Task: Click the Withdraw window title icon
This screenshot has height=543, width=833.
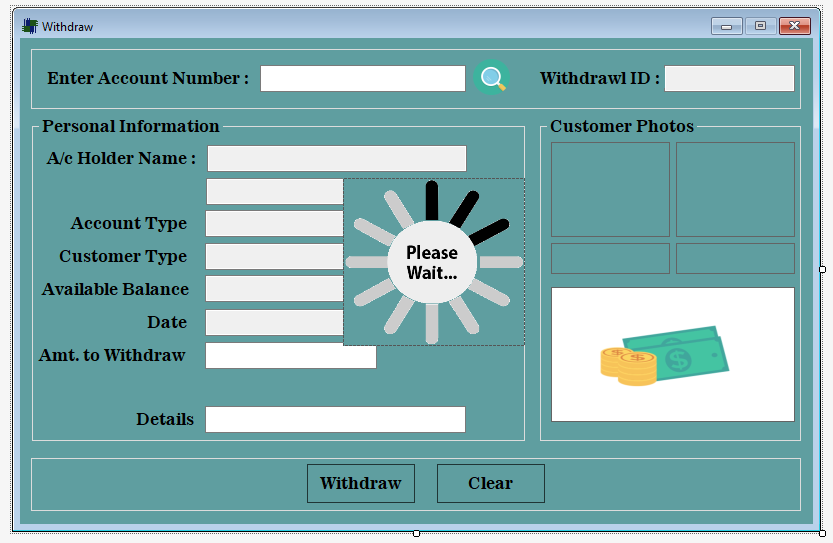Action: pyautogui.click(x=30, y=26)
